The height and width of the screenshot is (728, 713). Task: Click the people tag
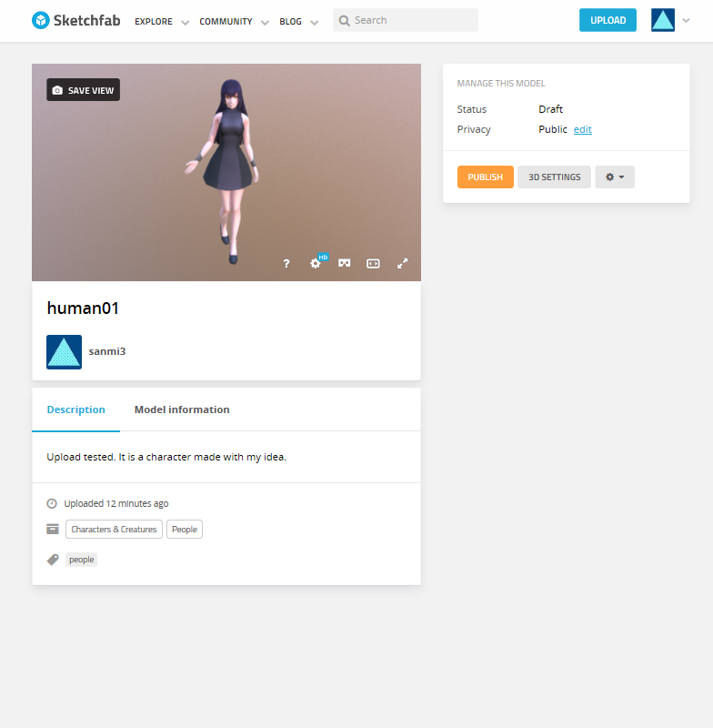[x=82, y=560]
